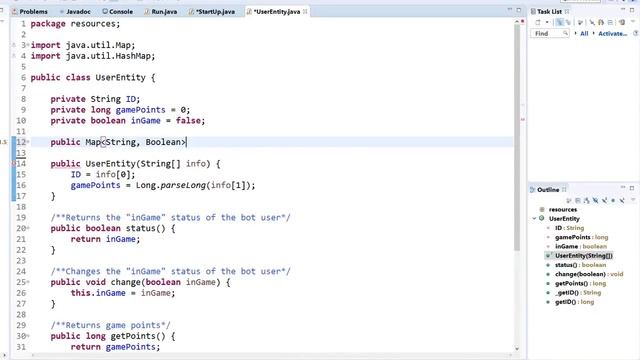Image resolution: width=640 pixels, height=360 pixels.
Task: Open the All working set link
Action: (x=584, y=33)
